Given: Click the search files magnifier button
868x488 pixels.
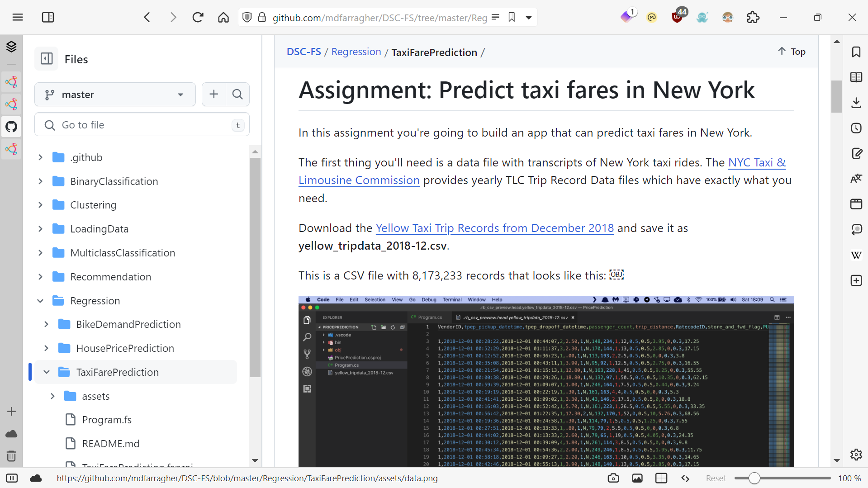Looking at the screenshot, I should 237,94.
